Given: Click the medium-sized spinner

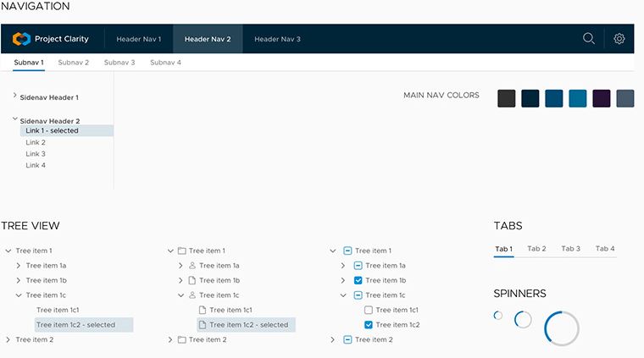Looking at the screenshot, I should click(523, 319).
